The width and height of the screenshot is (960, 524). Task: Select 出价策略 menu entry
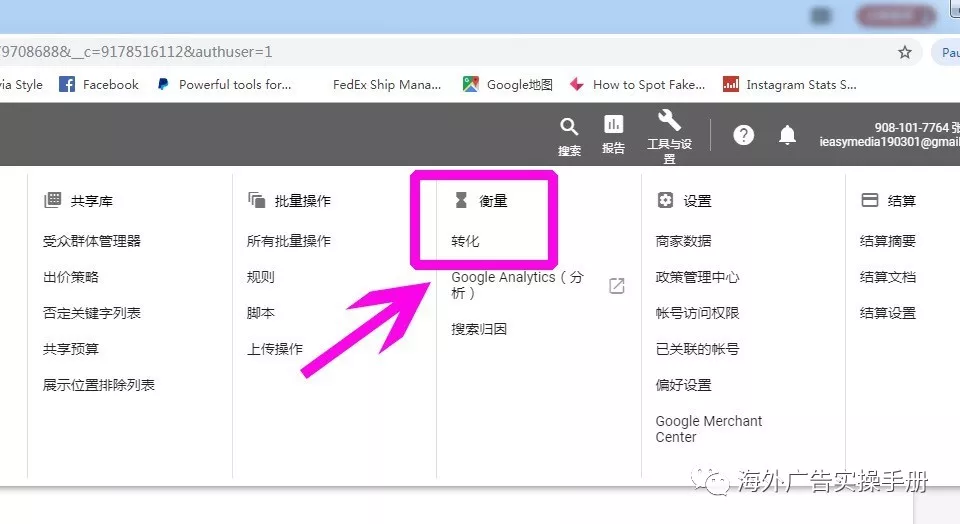(71, 277)
